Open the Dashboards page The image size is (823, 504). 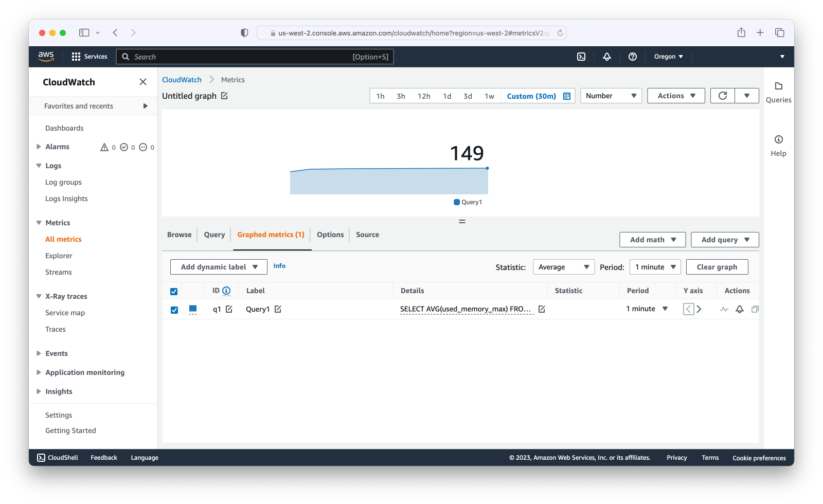pyautogui.click(x=64, y=128)
